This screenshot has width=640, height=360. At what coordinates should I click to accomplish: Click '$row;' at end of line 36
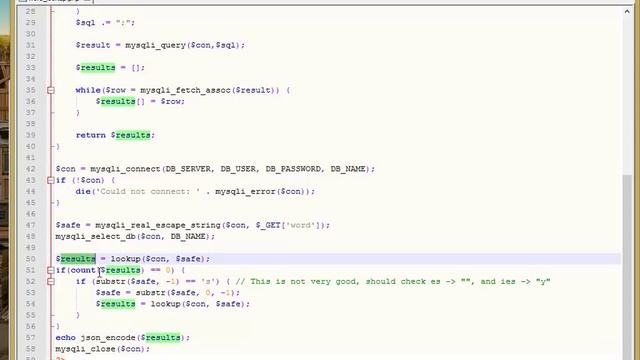[x=173, y=101]
